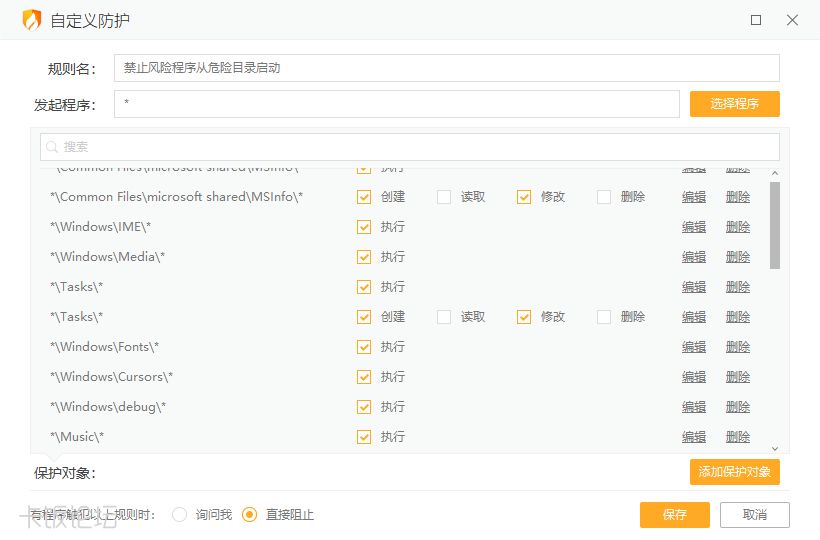Select the 询问我 radio option

180,515
